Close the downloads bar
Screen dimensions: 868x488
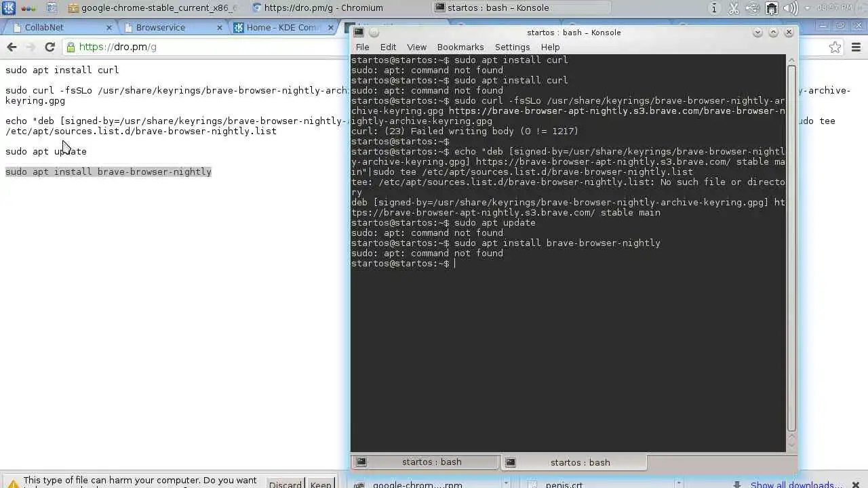(x=856, y=485)
